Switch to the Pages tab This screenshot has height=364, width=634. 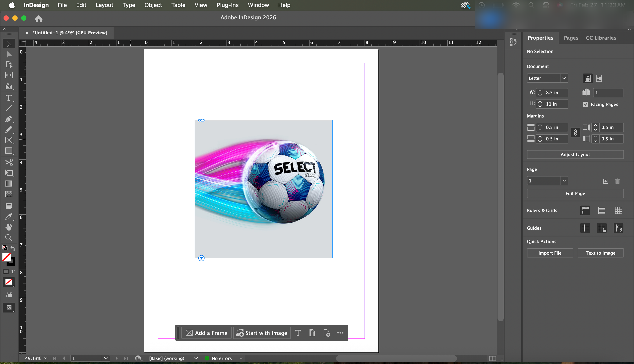pos(571,38)
